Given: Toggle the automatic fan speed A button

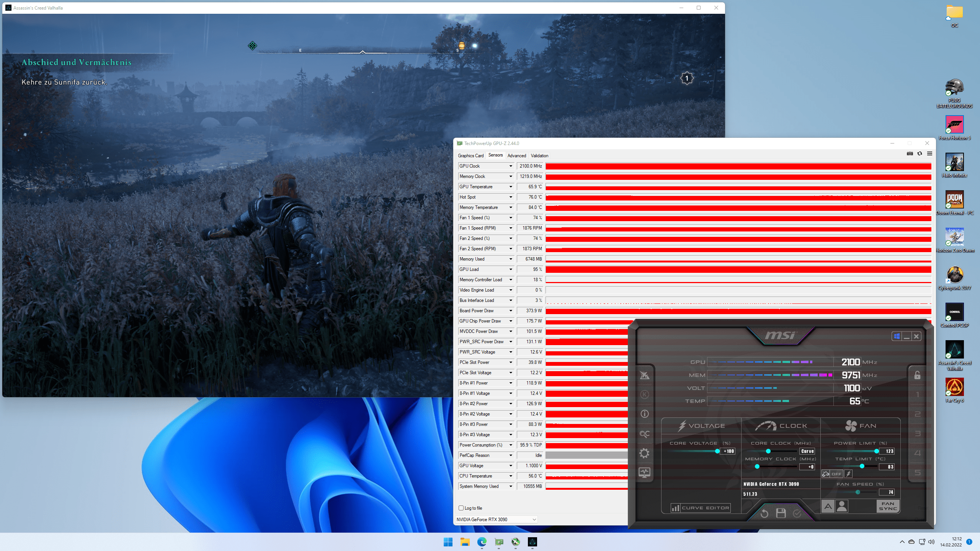Looking at the screenshot, I should 828,507.
